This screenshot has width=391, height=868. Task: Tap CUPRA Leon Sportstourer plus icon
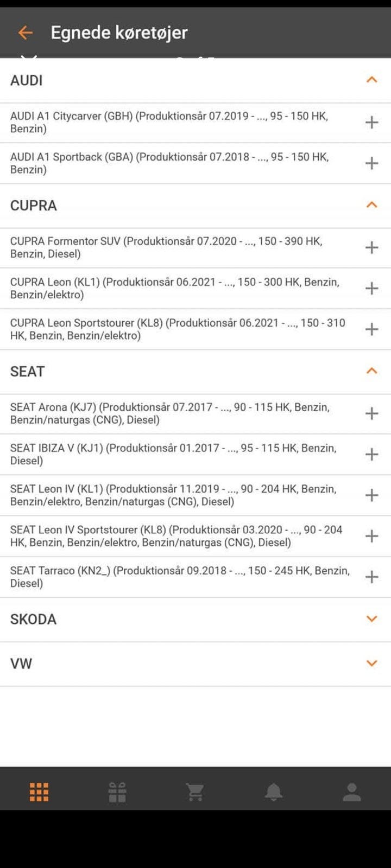371,329
